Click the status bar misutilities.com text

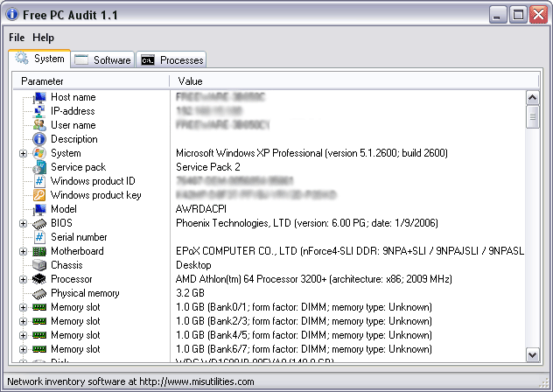click(130, 381)
